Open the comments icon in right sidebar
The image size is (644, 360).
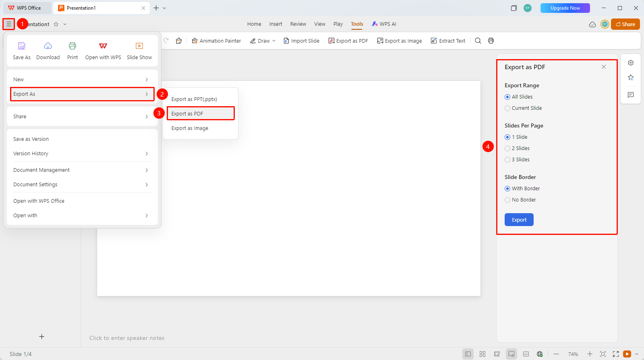tap(631, 95)
